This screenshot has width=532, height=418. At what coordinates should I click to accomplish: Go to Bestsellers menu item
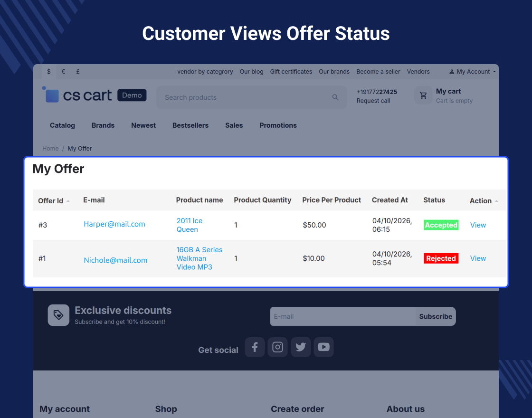click(x=190, y=125)
